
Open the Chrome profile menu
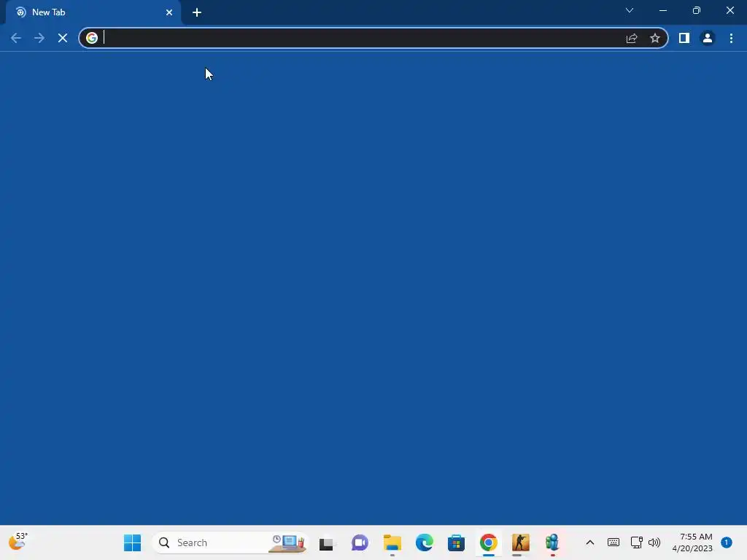[x=708, y=38]
